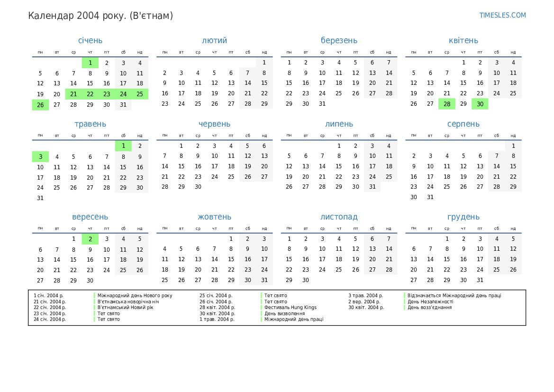This screenshot has width=554, height=392.
Task: Click legend date '1 січ. 2004 р.'
Action: (48, 295)
